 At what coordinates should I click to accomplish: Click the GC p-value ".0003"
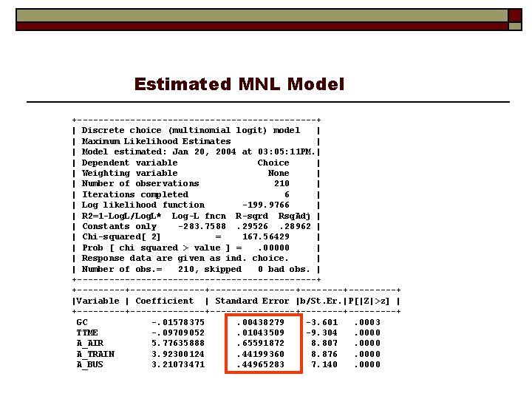click(367, 322)
